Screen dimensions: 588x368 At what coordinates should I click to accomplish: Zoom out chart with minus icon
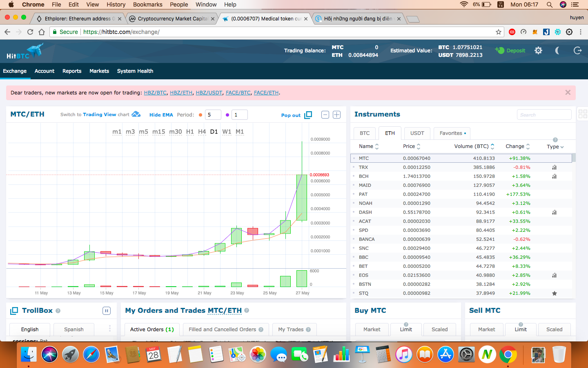coord(325,115)
